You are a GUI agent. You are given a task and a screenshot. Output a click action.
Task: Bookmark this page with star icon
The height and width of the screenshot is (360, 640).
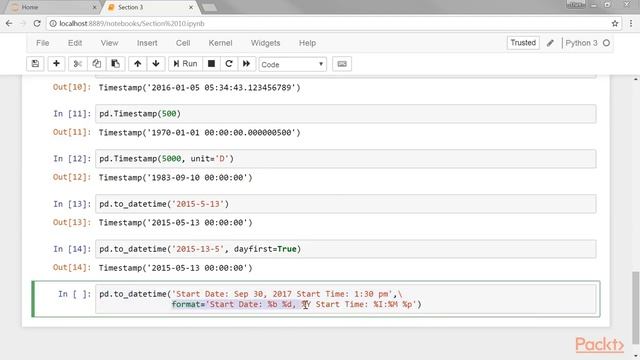615,24
